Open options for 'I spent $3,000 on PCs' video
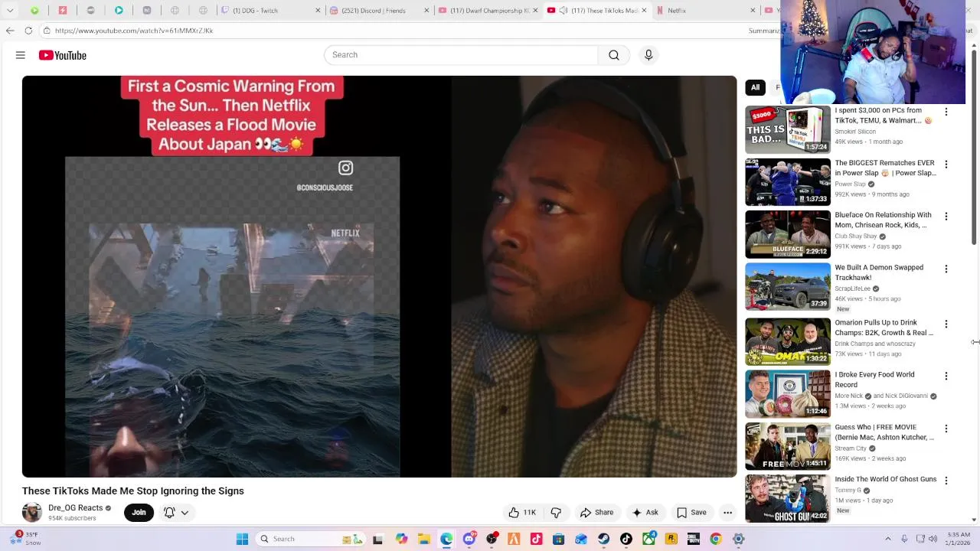980x551 pixels. (946, 112)
